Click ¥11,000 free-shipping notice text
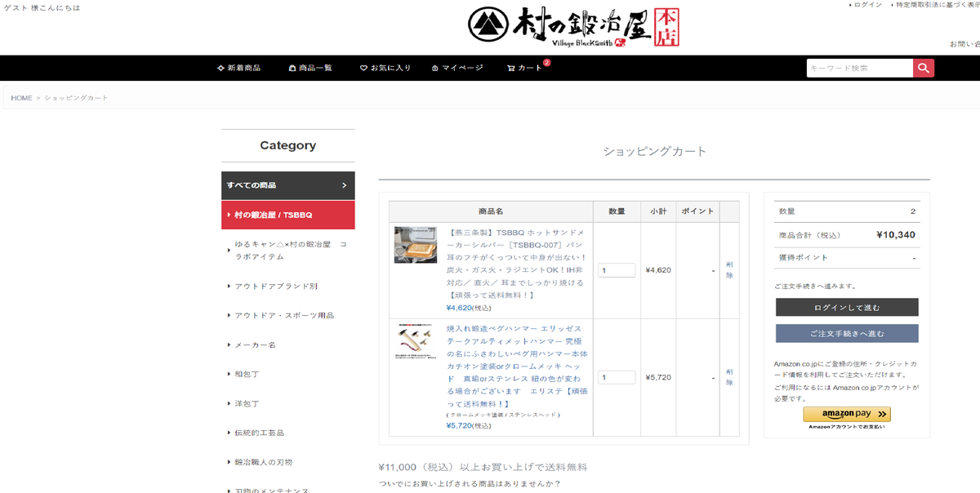This screenshot has height=493, width=980. [483, 468]
